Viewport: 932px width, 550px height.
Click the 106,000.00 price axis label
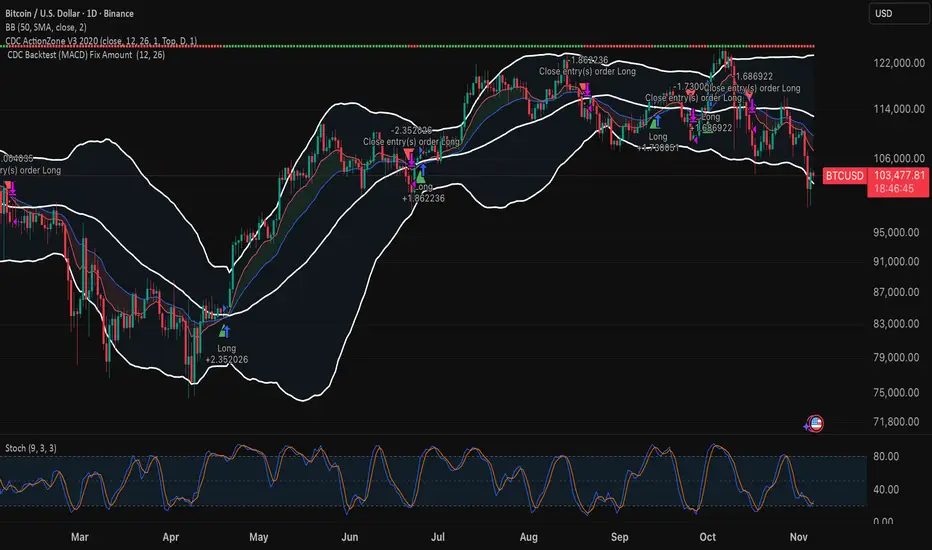pos(899,158)
